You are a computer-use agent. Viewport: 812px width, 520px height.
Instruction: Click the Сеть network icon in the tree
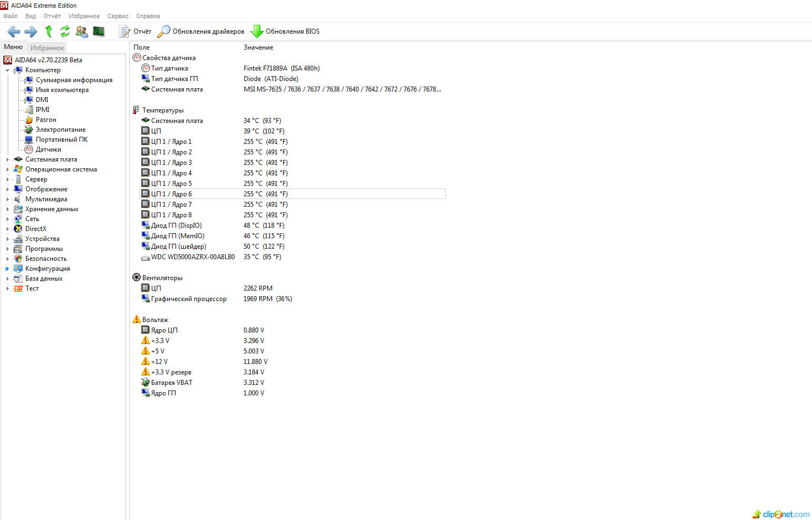pos(18,219)
